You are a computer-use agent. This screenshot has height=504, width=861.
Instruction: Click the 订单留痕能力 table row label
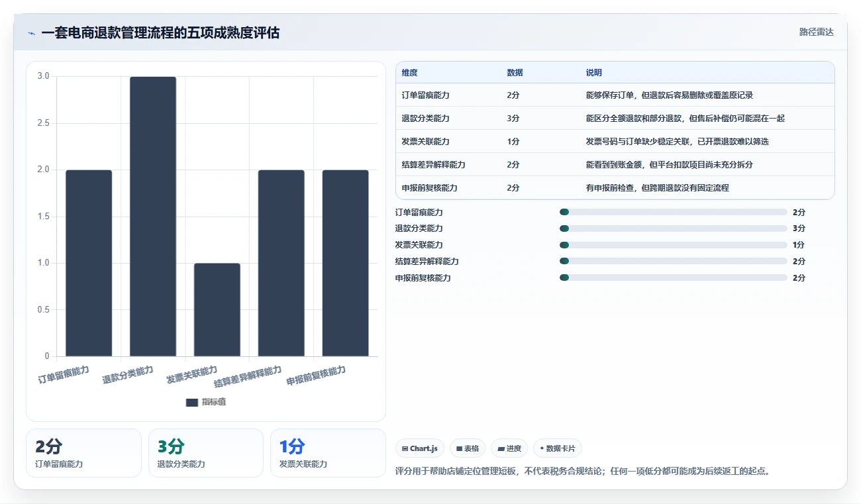pyautogui.click(x=425, y=95)
